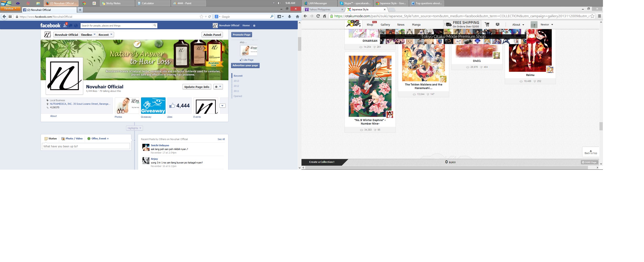Open the Firefox bookmarks menu icon
The image size is (644, 262).
(x=280, y=17)
